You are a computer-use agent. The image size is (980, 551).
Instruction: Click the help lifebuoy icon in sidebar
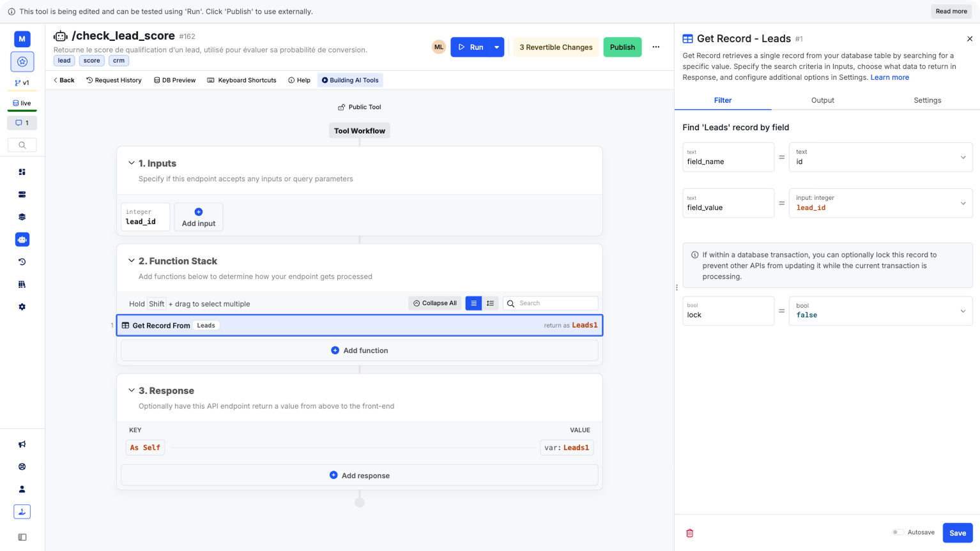pos(22,467)
